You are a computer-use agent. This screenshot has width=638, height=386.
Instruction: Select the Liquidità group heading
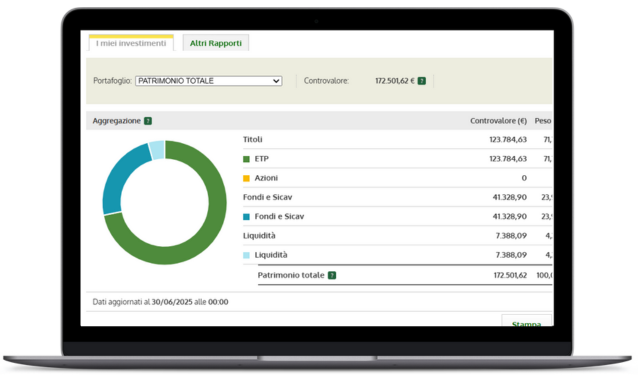(x=259, y=236)
